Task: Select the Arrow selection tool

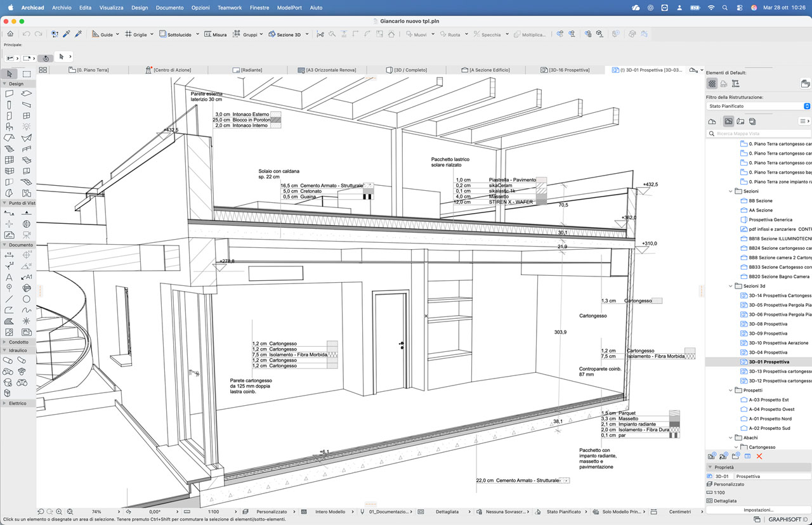Action: 10,74
